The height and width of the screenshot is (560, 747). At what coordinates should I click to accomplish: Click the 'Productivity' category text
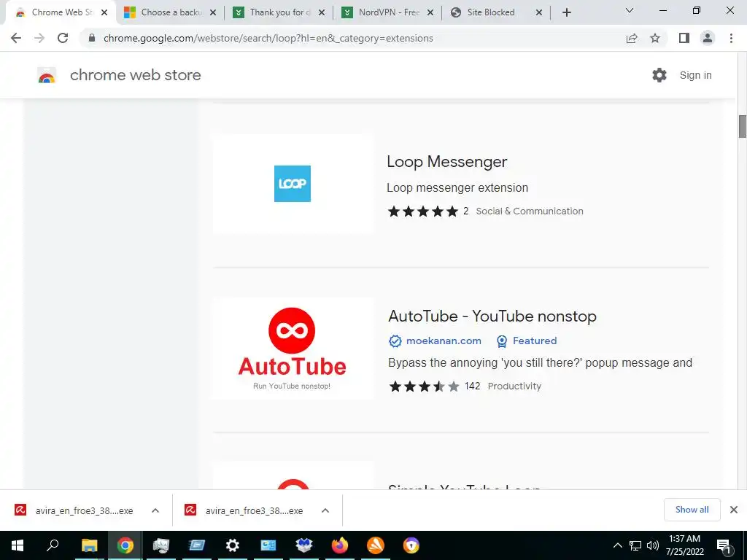click(x=514, y=386)
